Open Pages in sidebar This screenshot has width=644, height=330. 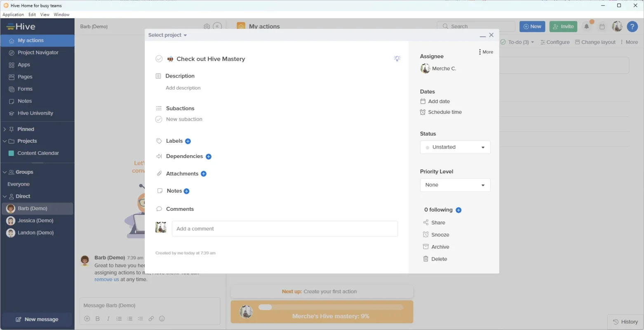(38, 77)
